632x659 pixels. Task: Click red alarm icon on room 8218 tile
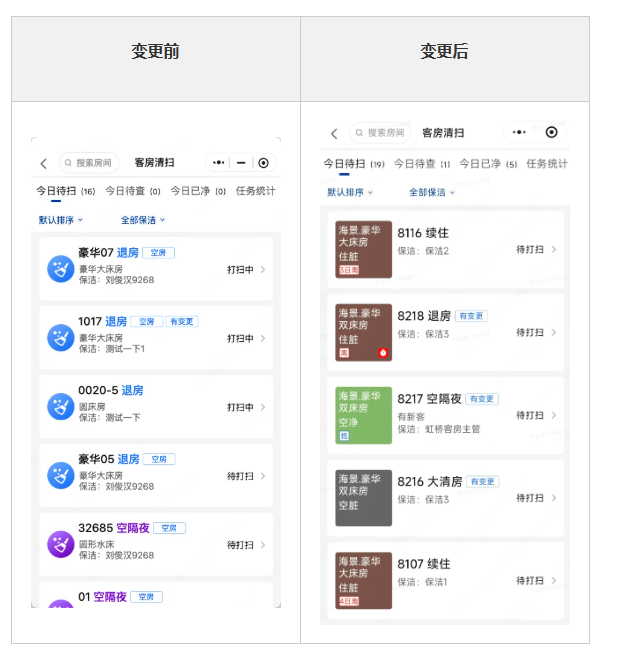click(382, 353)
